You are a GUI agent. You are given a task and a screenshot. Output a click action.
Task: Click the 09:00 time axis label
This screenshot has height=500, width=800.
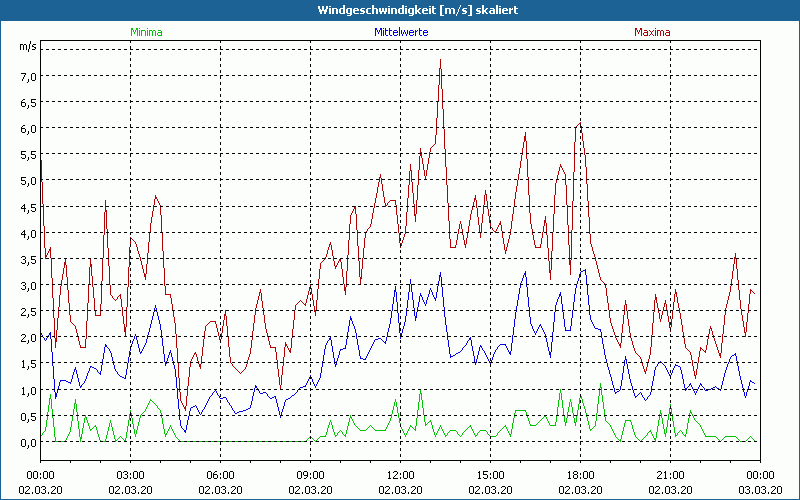pos(310,476)
